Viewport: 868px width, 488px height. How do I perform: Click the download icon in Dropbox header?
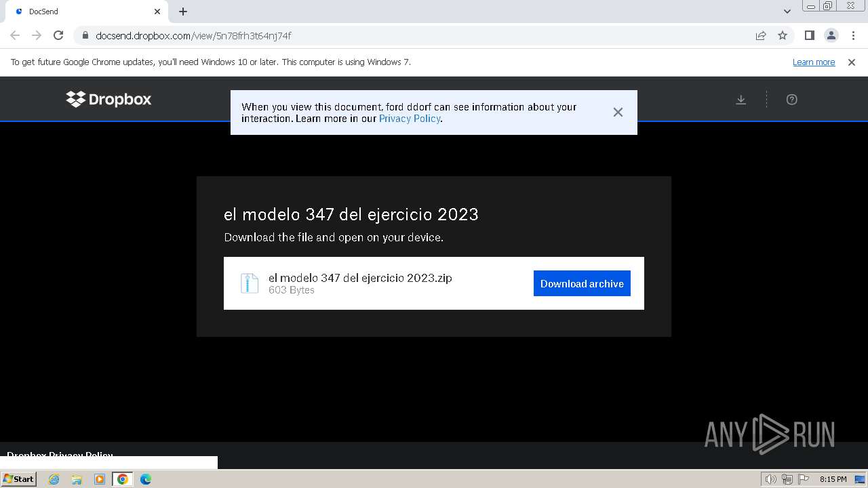(x=741, y=100)
